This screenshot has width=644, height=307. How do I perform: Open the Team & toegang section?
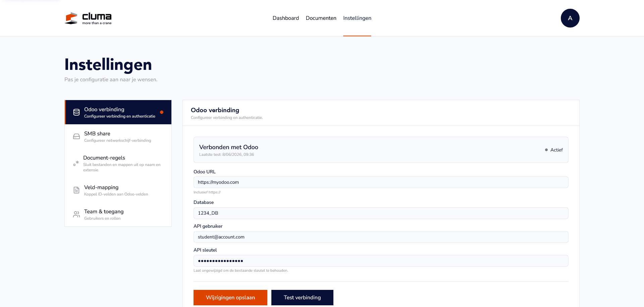[118, 214]
